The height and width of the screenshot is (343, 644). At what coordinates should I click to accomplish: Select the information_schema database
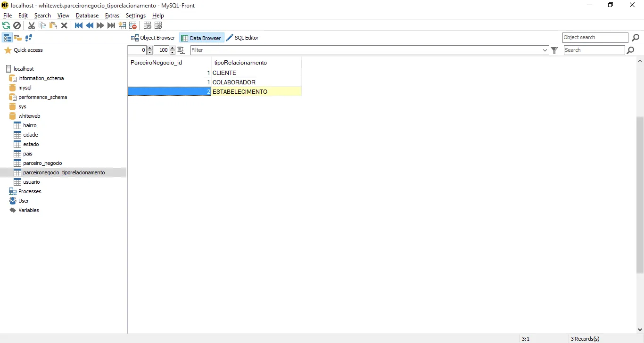[x=41, y=78]
